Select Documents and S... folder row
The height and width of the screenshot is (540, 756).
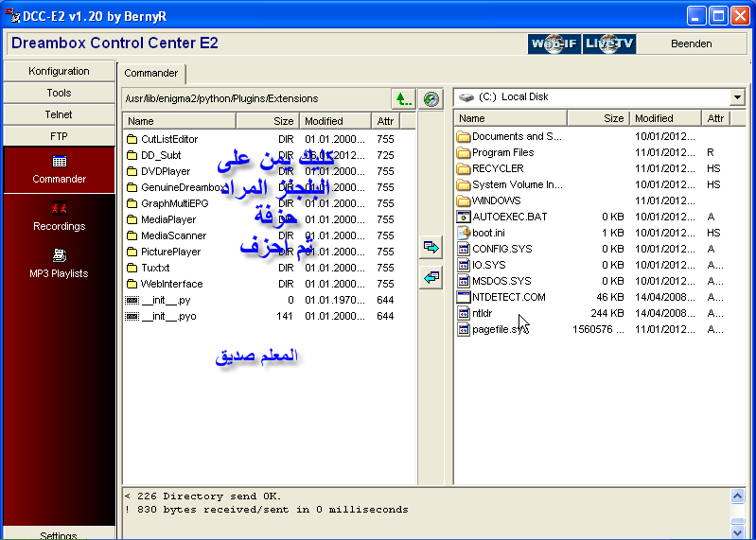(599, 137)
